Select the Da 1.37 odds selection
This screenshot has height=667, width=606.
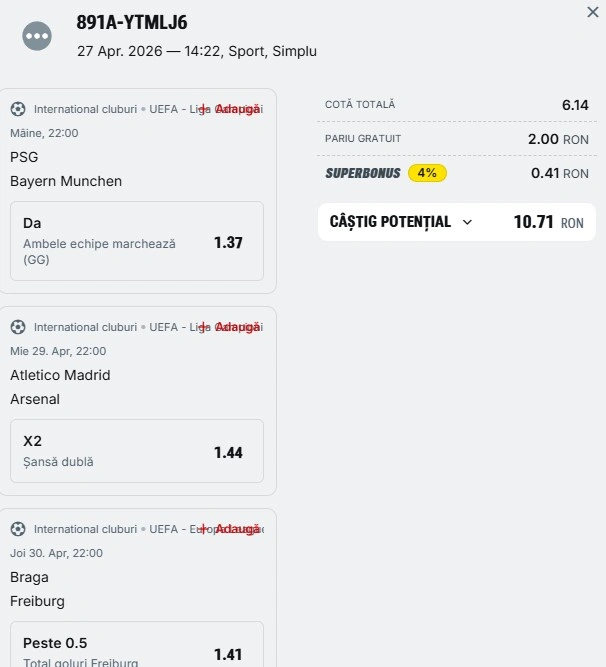point(137,241)
